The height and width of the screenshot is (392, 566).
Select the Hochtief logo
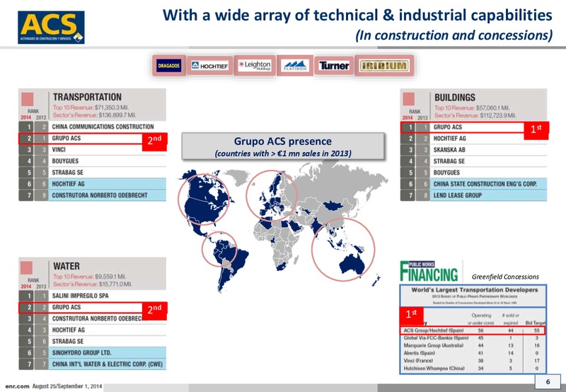[209, 66]
